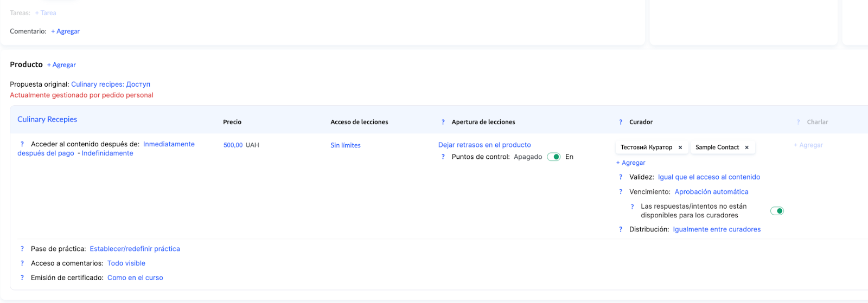Click Agregar to add a comment

[65, 31]
